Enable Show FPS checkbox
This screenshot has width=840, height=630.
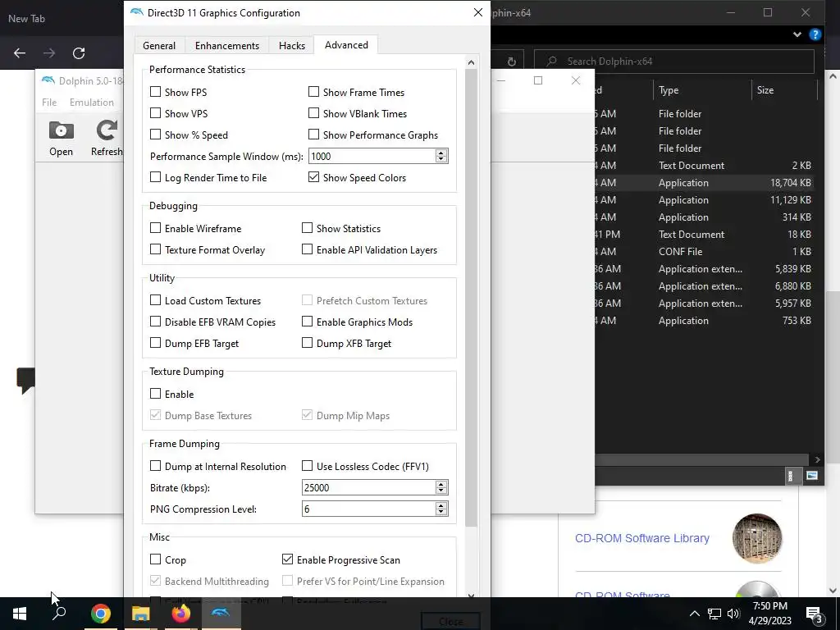tap(155, 92)
